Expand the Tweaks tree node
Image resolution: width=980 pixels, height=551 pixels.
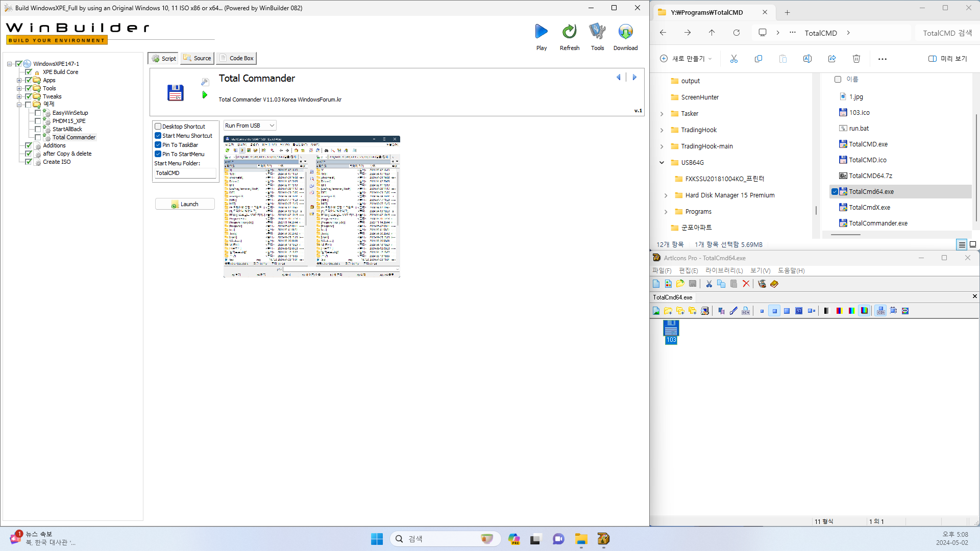19,96
